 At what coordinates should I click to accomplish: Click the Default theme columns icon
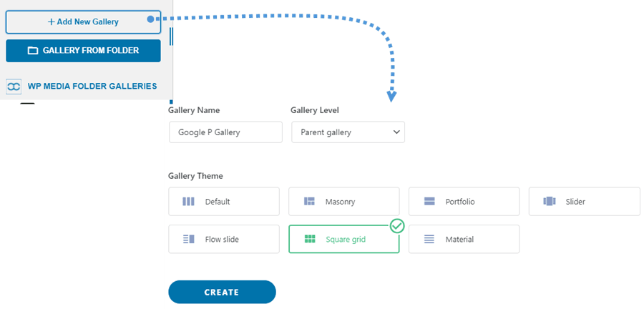point(188,202)
